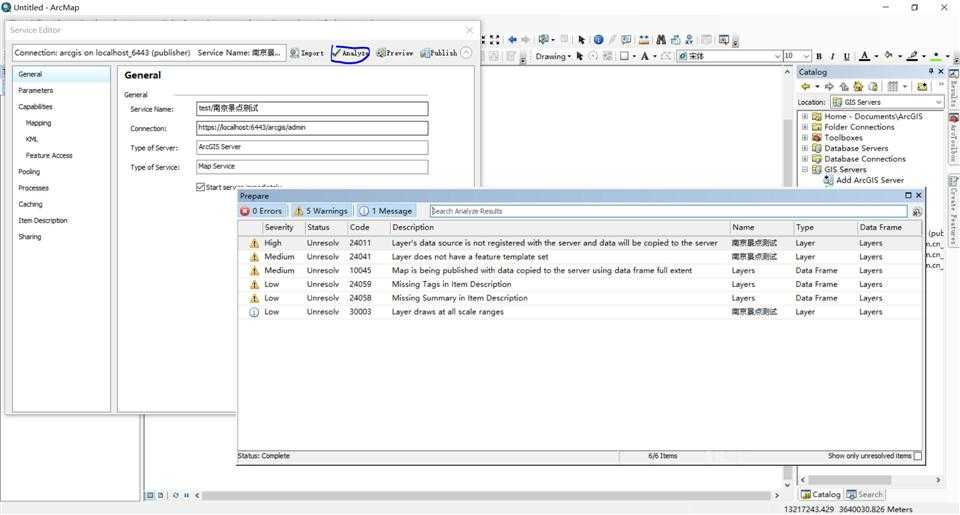Image resolution: width=960 pixels, height=515 pixels.
Task: Activate the blue Identify tool
Action: (x=598, y=40)
